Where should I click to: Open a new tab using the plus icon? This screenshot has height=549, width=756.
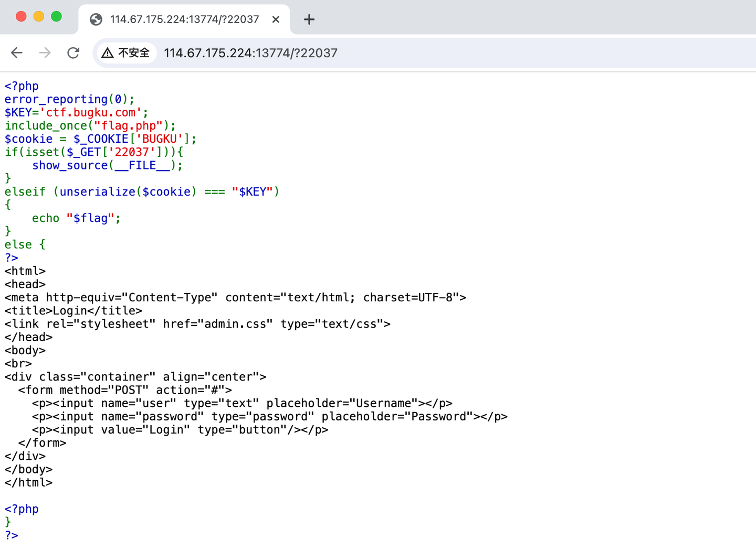click(309, 19)
